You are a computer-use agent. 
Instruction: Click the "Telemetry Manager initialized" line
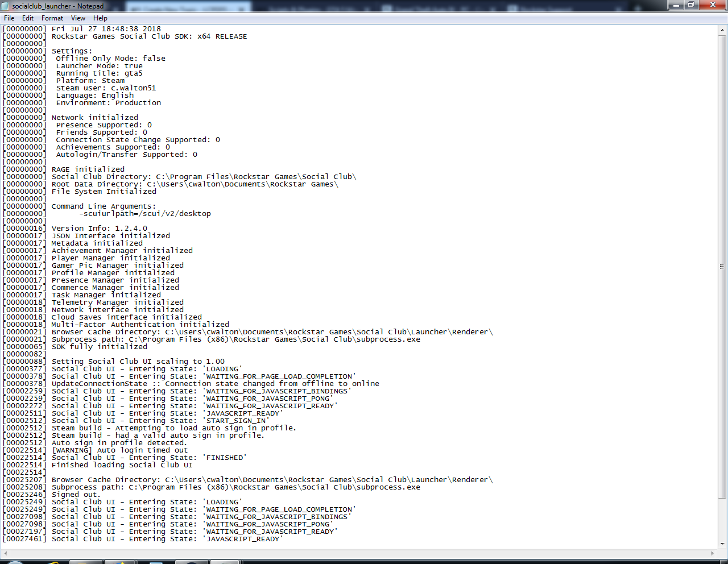coord(118,302)
